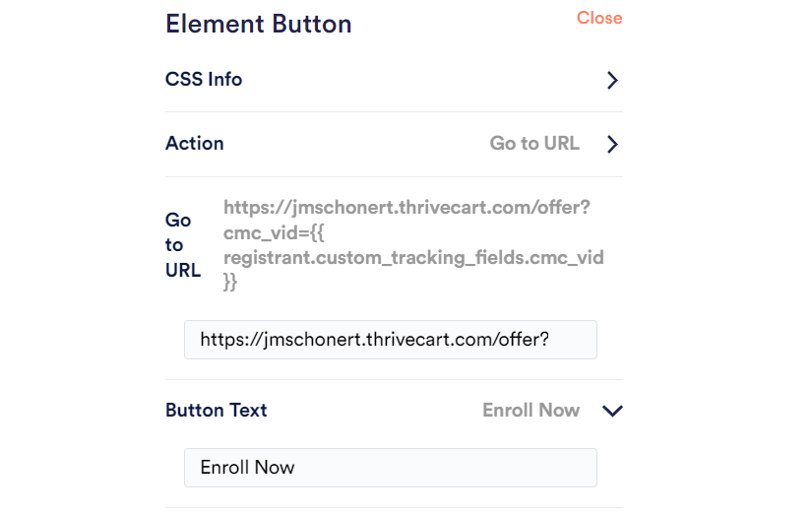Viewport: 812px width, 517px height.
Task: Select the Action row label
Action: [195, 144]
